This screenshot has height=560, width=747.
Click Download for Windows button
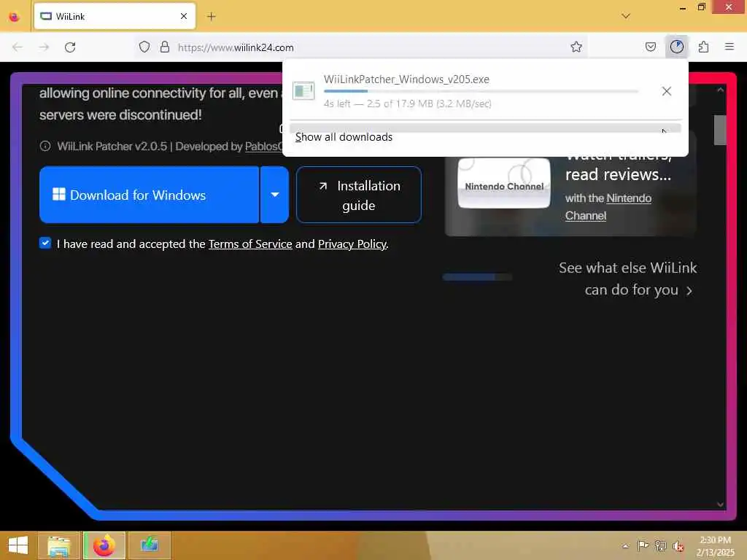(x=149, y=195)
